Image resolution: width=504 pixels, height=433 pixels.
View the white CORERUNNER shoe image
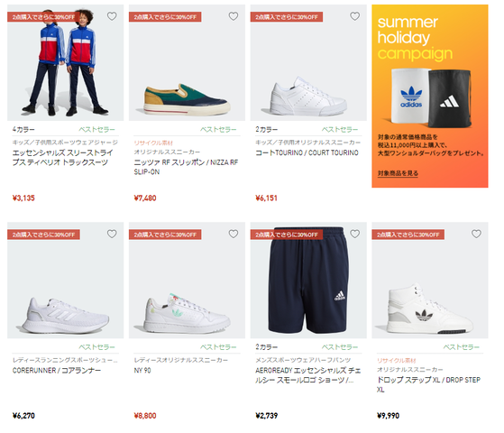(66, 281)
